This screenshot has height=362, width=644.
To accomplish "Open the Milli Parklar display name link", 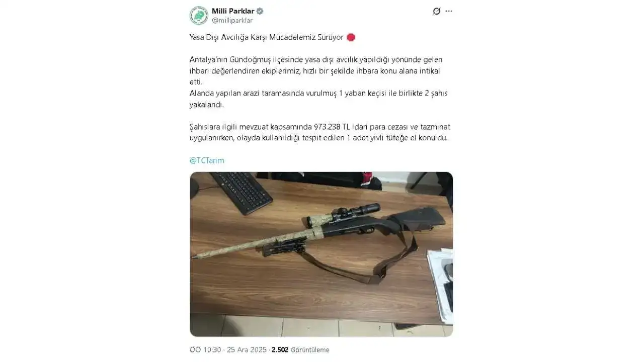I will point(233,11).
